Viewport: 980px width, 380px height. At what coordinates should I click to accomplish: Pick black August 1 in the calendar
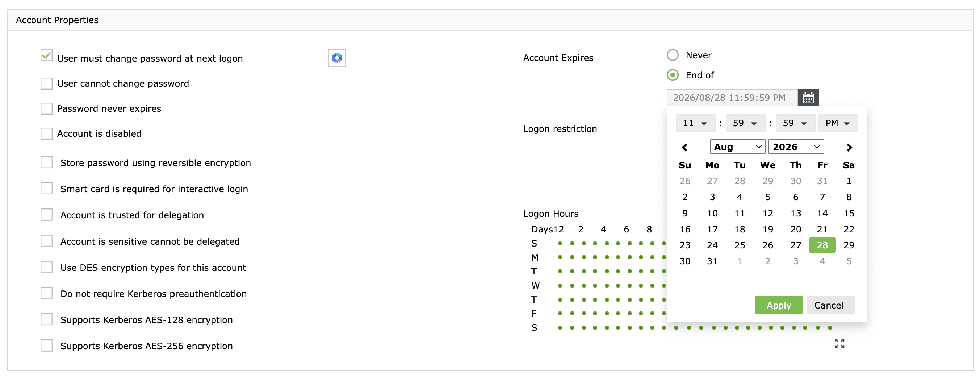coord(849,181)
